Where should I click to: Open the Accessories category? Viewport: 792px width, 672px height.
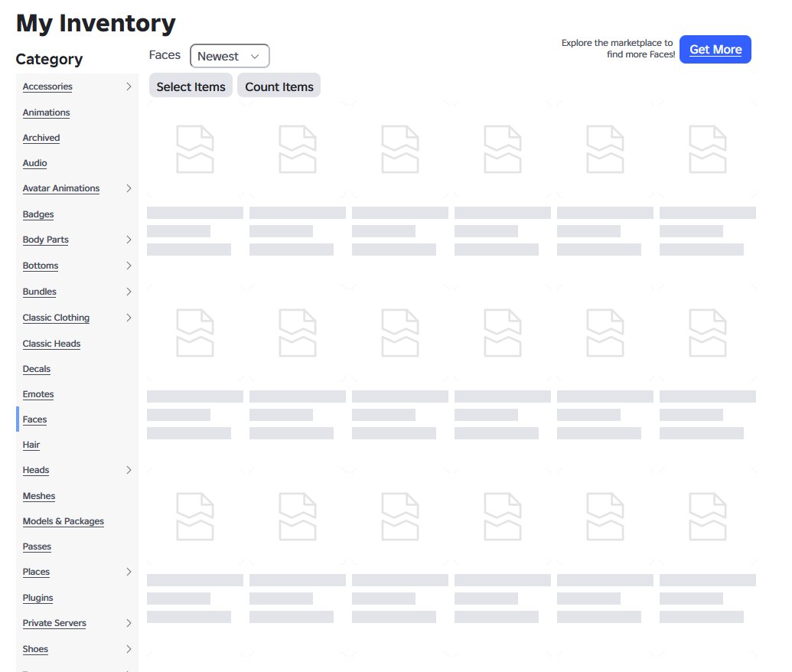[x=47, y=86]
